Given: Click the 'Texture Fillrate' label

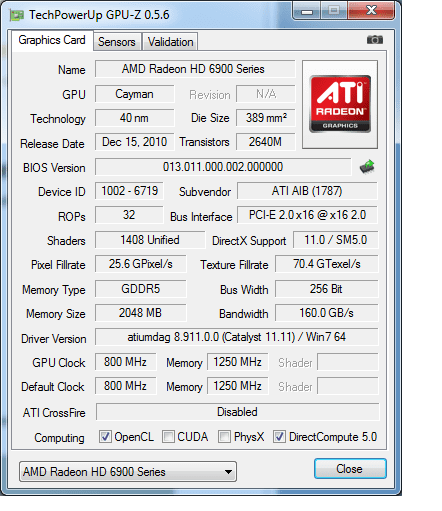Looking at the screenshot, I should tap(234, 265).
